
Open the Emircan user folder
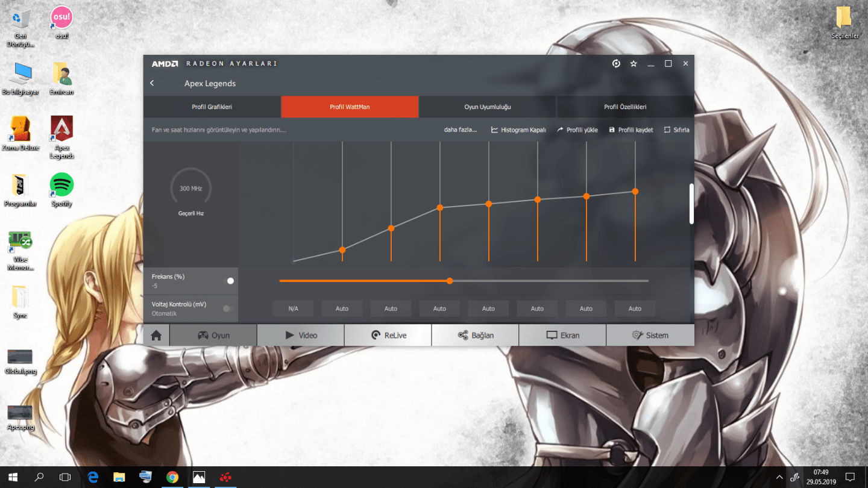click(61, 78)
